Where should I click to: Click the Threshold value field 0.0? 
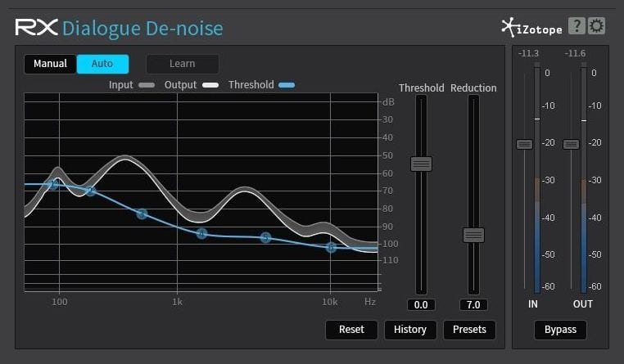point(421,305)
